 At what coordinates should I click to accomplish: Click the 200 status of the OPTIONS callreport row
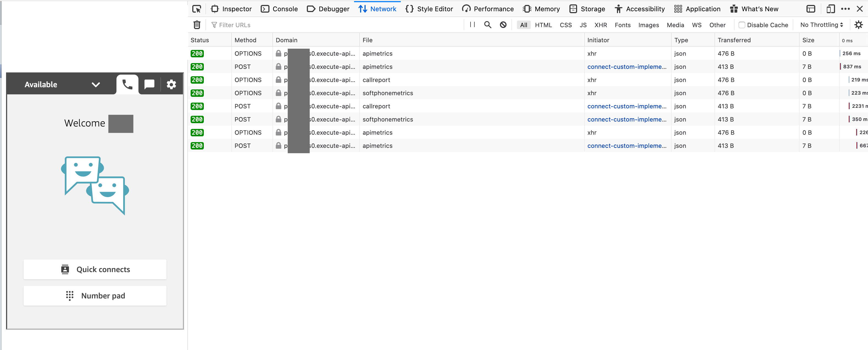tap(197, 80)
